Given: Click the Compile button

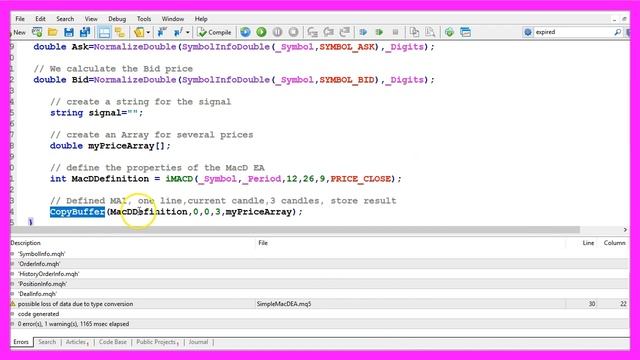Looking at the screenshot, I should coord(214,32).
